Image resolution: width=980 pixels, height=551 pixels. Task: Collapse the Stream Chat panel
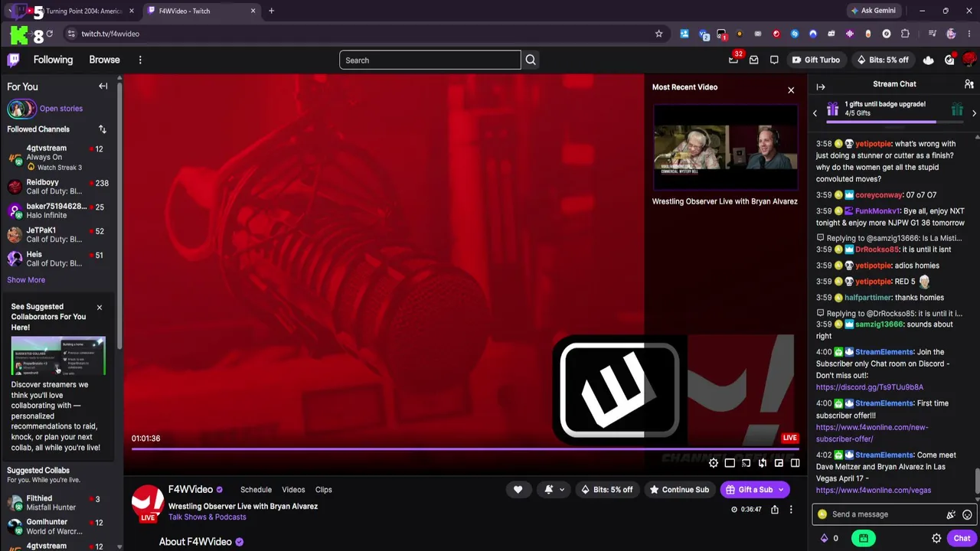pyautogui.click(x=821, y=86)
